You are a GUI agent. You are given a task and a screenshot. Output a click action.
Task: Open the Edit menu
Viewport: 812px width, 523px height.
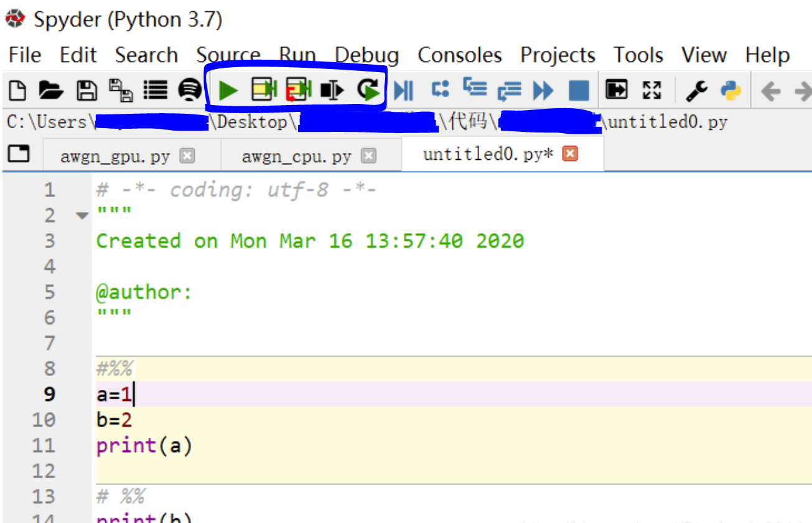(78, 55)
